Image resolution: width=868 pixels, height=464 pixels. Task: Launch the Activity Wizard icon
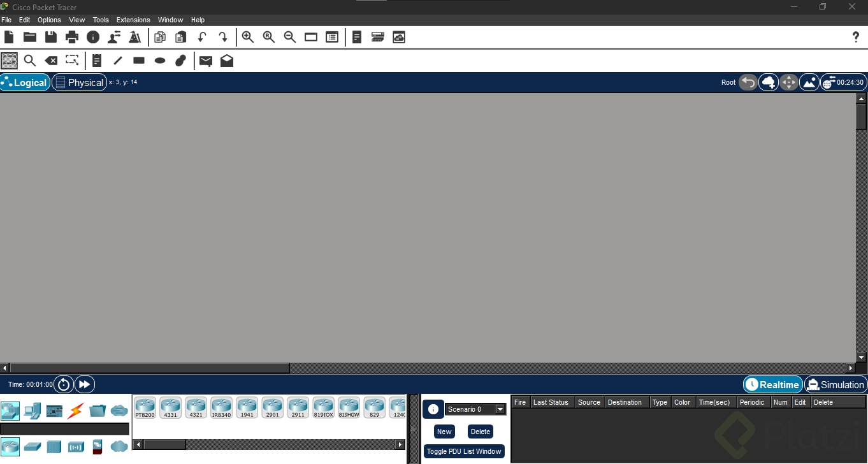click(x=134, y=37)
